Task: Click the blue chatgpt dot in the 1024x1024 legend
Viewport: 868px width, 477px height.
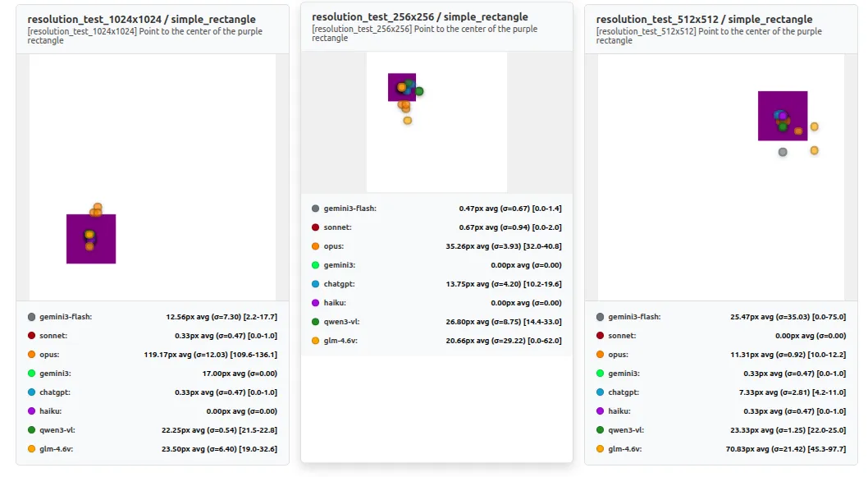Action: [x=31, y=392]
